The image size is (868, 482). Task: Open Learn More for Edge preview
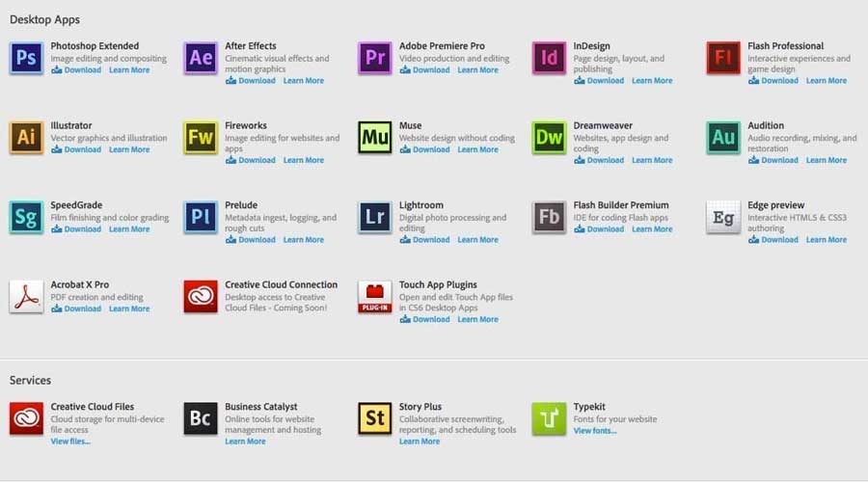point(827,240)
